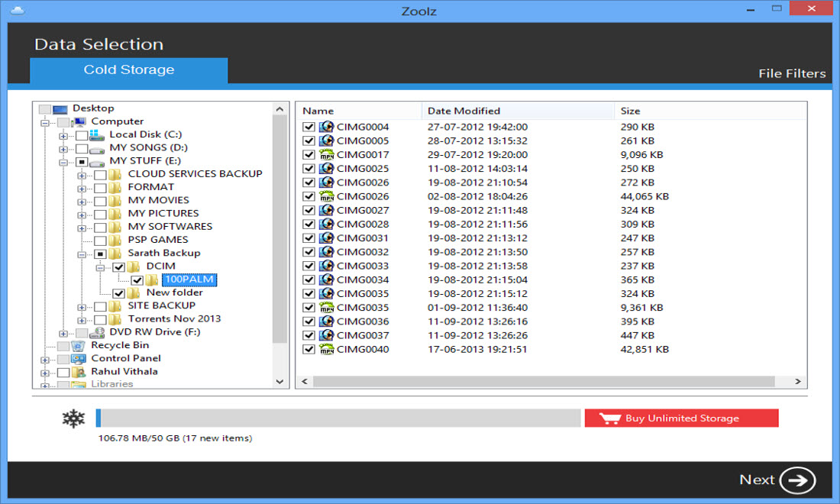840x504 pixels.
Task: Expand the SITE BACKUP folder
Action: click(x=82, y=306)
